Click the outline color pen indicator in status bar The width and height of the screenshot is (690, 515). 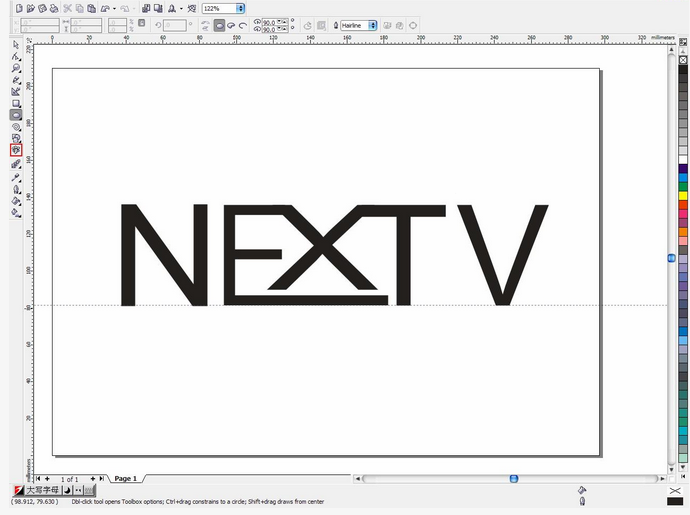tap(583, 501)
